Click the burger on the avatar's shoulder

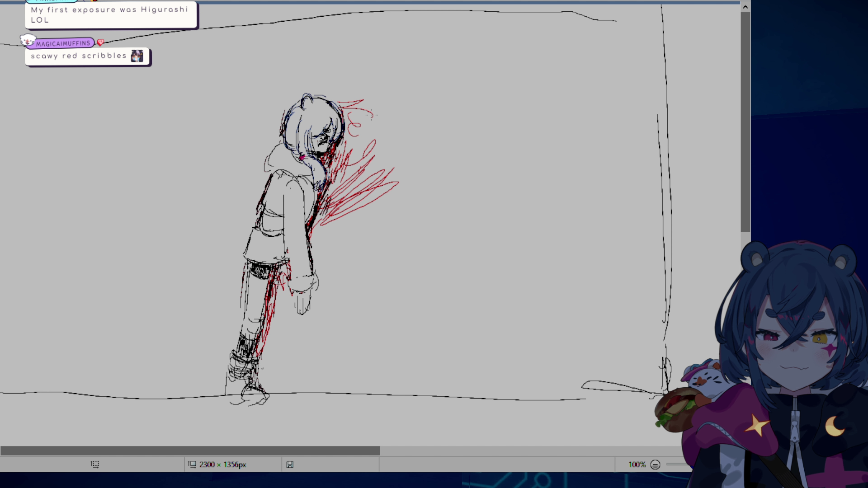coord(676,408)
